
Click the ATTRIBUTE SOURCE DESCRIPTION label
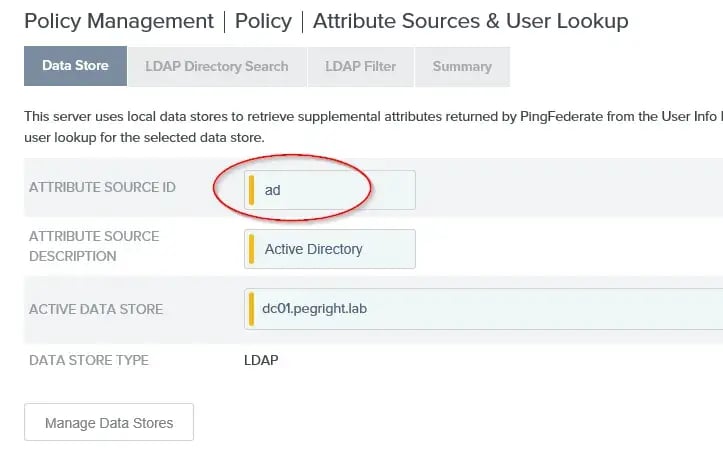pyautogui.click(x=94, y=246)
